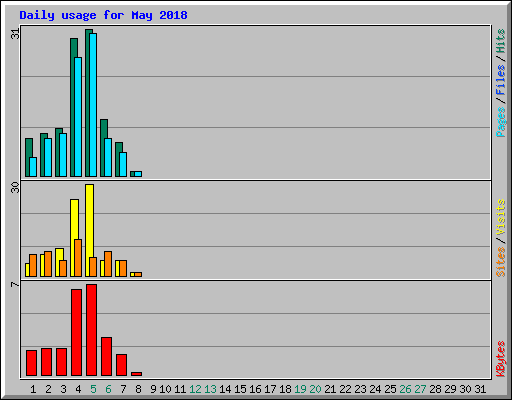The height and width of the screenshot is (400, 512).
Task: Click the red KBytes bar for day 1
Action: [x=31, y=363]
